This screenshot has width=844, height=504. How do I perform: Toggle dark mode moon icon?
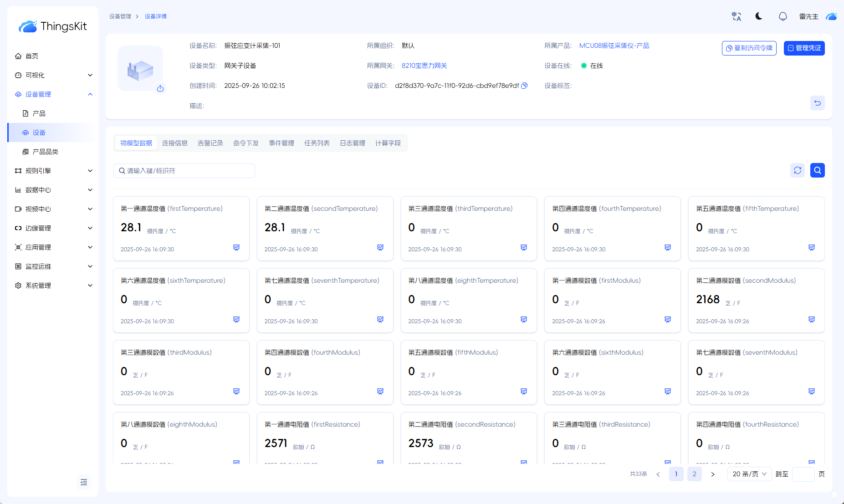coord(759,16)
